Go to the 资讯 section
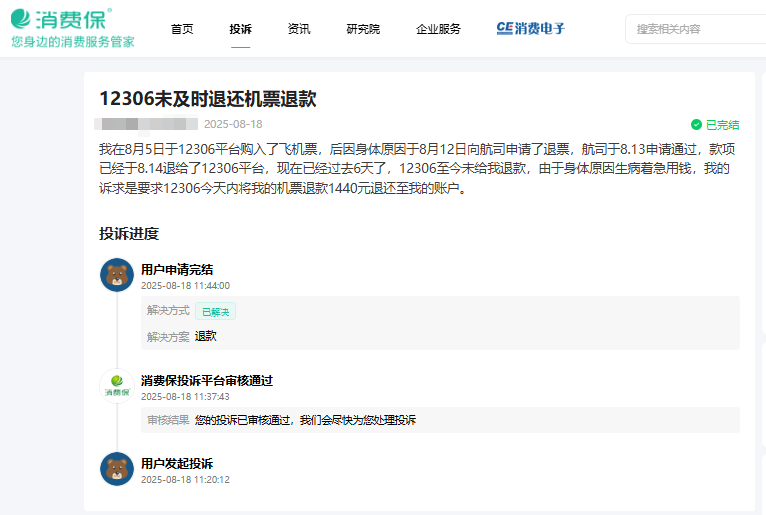 coord(299,29)
